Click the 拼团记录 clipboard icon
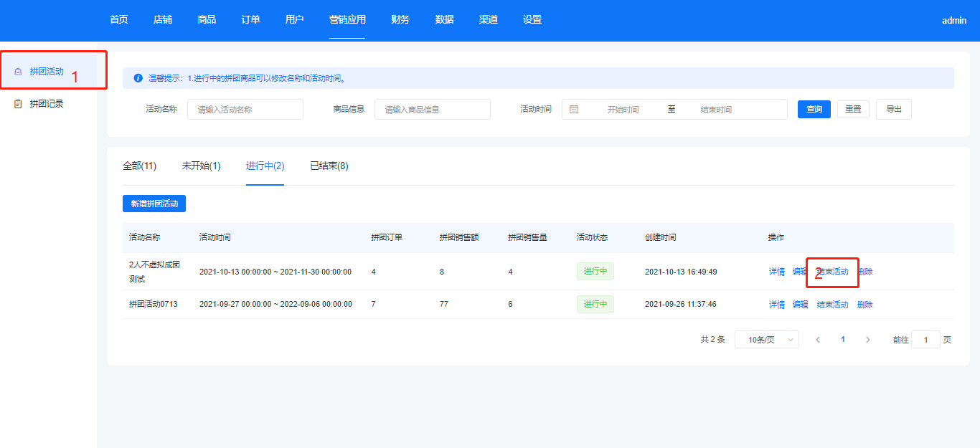980x448 pixels. tap(18, 104)
